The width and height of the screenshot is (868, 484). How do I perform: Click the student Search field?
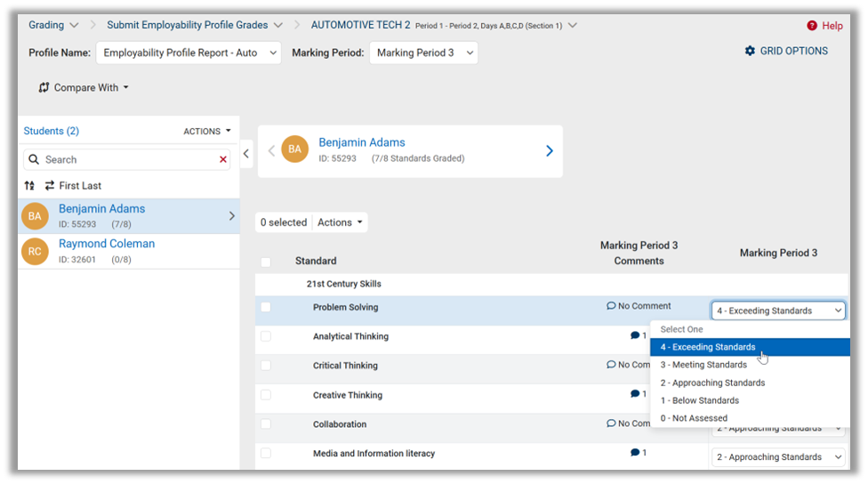[x=125, y=160]
